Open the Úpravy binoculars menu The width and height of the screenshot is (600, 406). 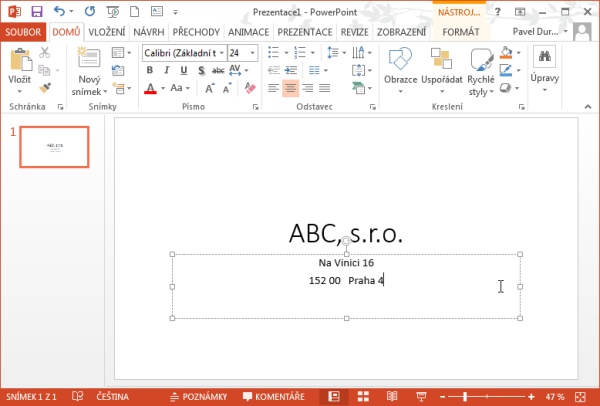[x=545, y=69]
